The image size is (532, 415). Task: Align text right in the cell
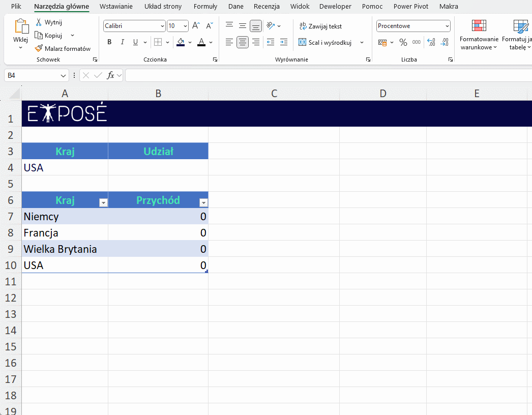[x=256, y=42]
